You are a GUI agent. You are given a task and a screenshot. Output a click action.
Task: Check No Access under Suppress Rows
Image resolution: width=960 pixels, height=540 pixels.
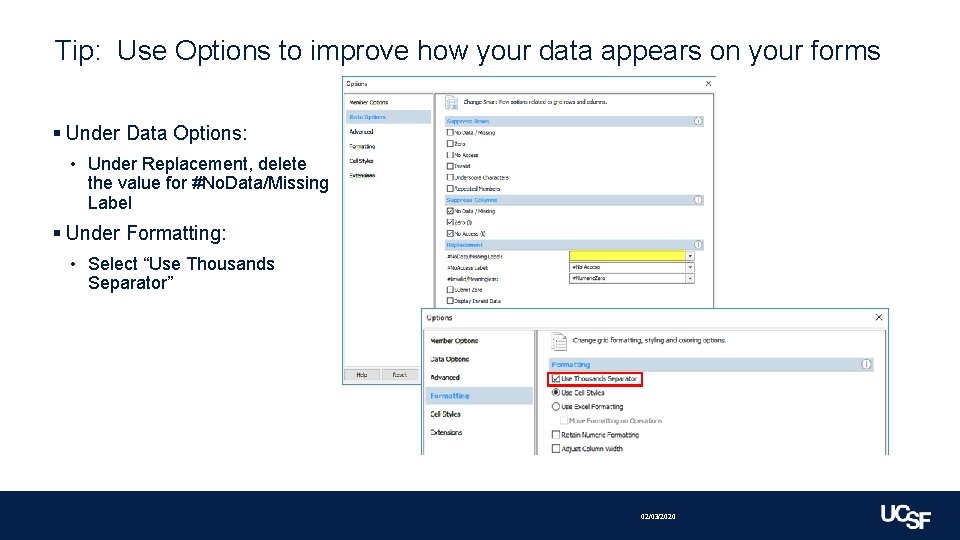450,155
